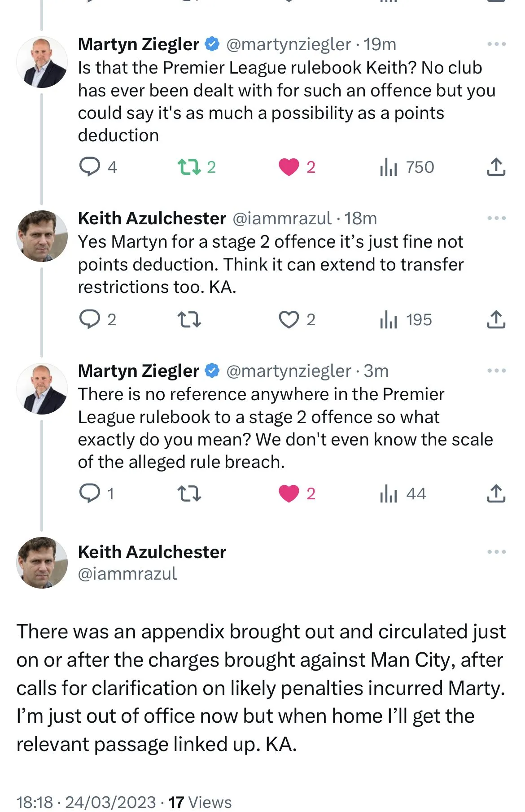This screenshot has width=525, height=812.
Task: Retweet Martyn Ziegler's 3m tweet
Action: point(189,493)
